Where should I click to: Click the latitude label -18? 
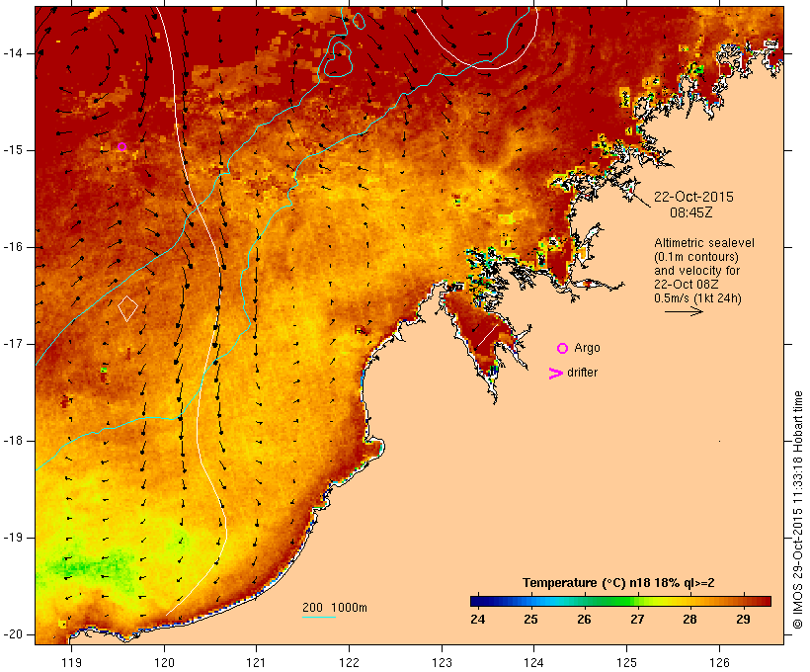tap(13, 441)
